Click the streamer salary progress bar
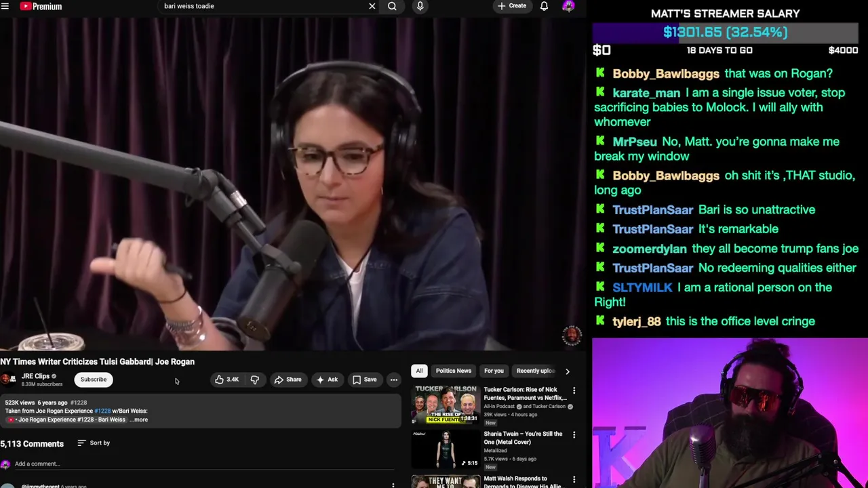 (x=726, y=32)
